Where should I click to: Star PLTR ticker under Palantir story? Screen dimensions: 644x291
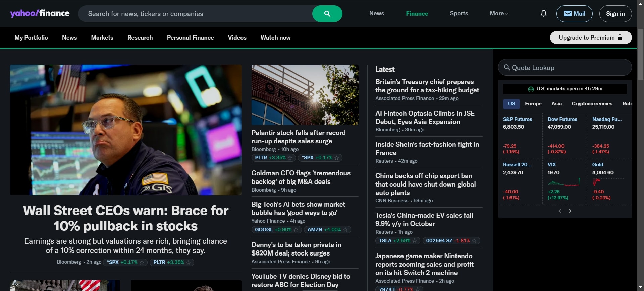[290, 158]
